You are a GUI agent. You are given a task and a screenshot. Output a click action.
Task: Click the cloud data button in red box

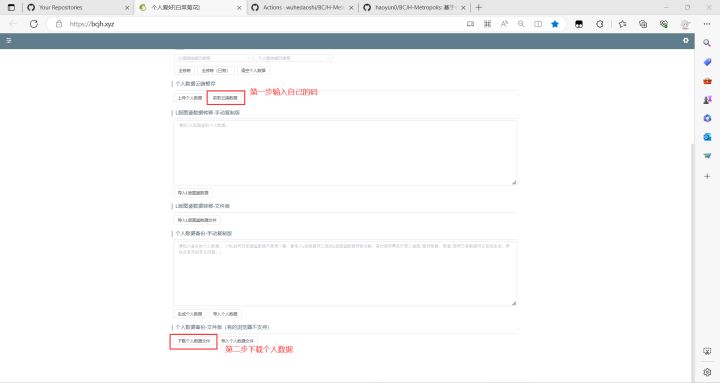[225, 98]
